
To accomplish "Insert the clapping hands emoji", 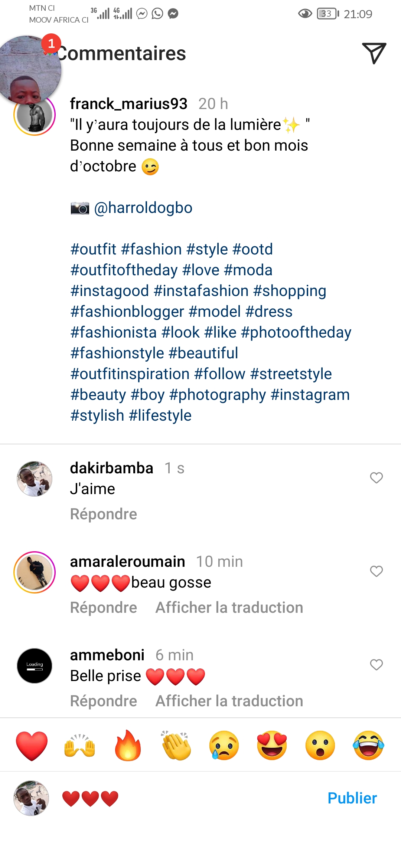I will pyautogui.click(x=176, y=746).
